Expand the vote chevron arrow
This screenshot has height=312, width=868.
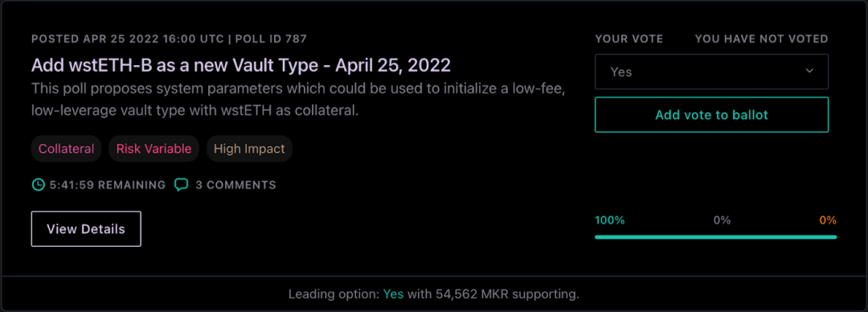[809, 72]
